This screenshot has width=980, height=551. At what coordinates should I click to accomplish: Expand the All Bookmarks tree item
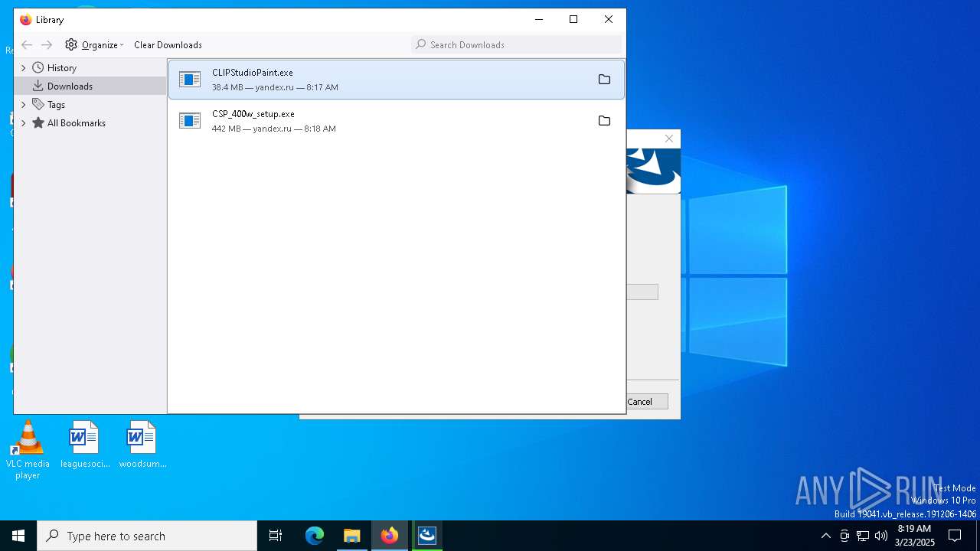(24, 123)
